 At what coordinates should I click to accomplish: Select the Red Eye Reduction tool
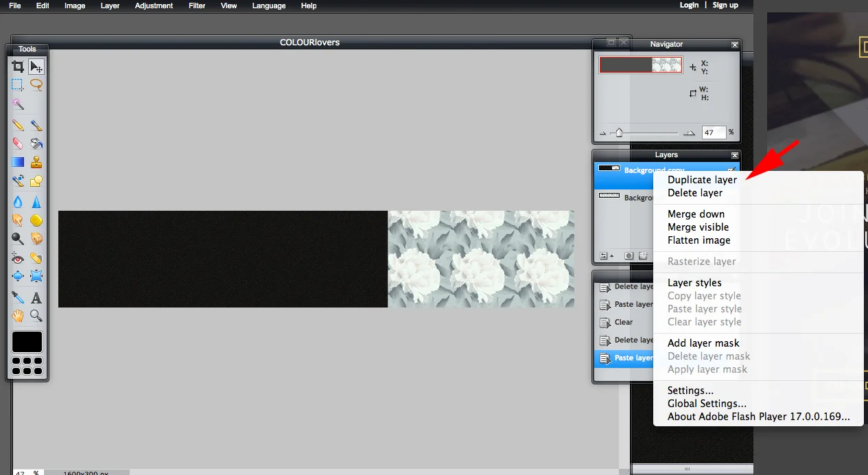point(18,258)
